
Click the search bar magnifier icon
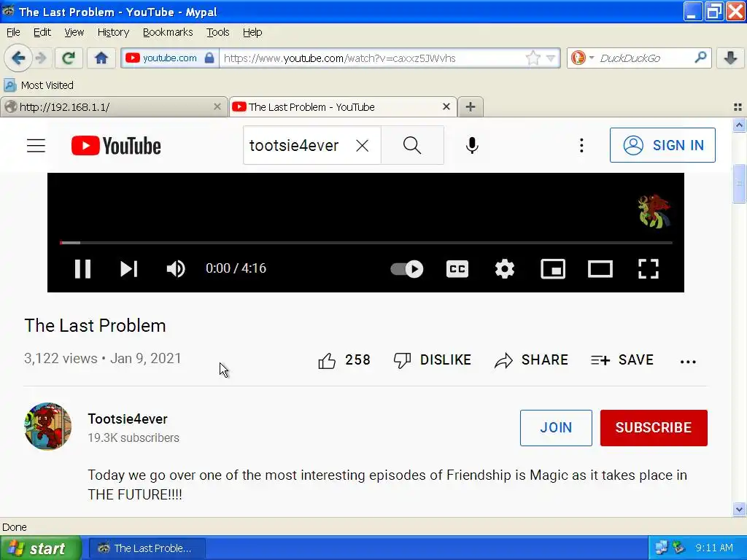(700, 58)
